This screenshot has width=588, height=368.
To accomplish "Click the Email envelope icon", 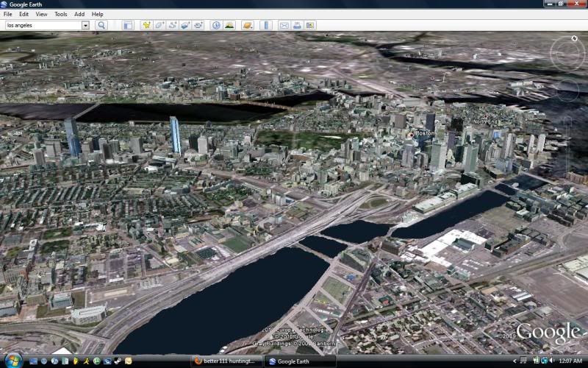I will 284,25.
